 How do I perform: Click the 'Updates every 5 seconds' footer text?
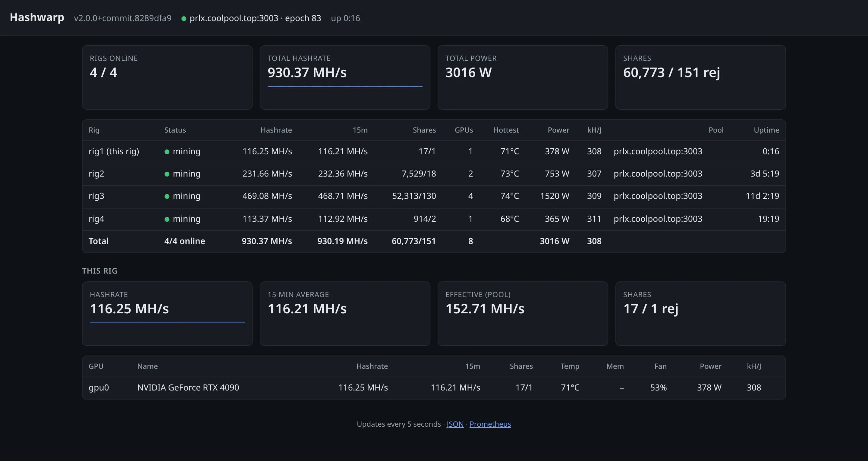click(399, 424)
